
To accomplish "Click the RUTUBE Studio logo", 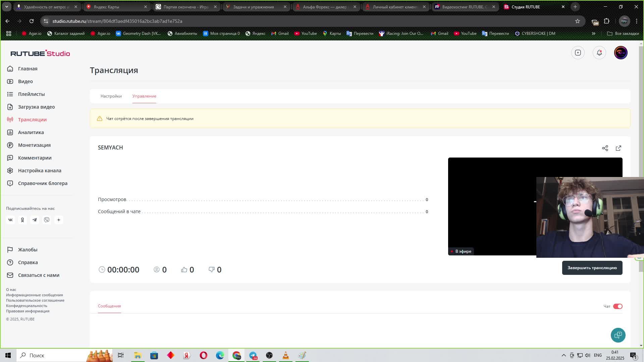I will coord(40,53).
